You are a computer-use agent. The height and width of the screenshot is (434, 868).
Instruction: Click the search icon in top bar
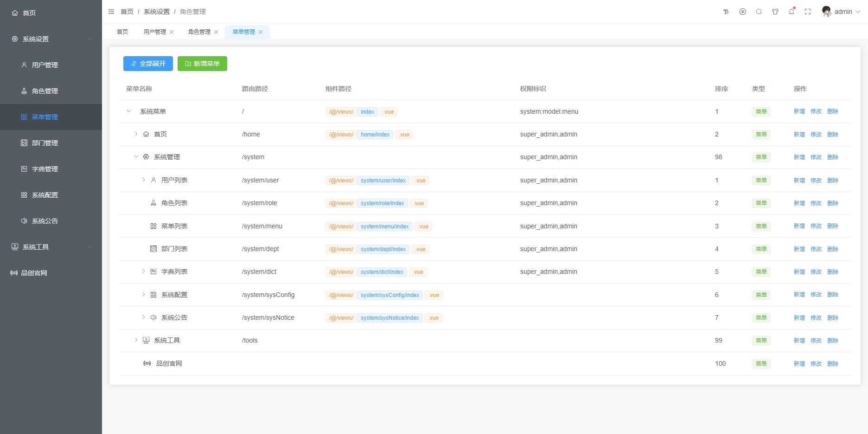(x=759, y=12)
